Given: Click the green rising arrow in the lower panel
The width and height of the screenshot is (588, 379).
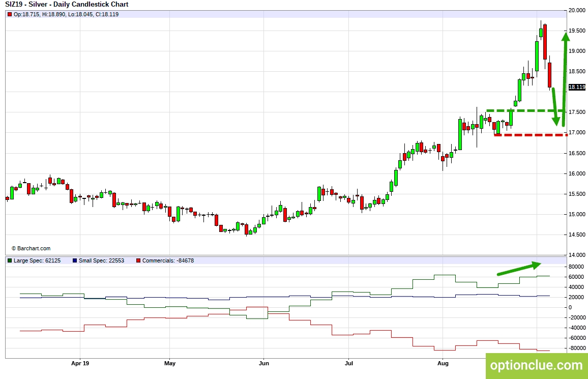Looking at the screenshot, I should pos(519,269).
